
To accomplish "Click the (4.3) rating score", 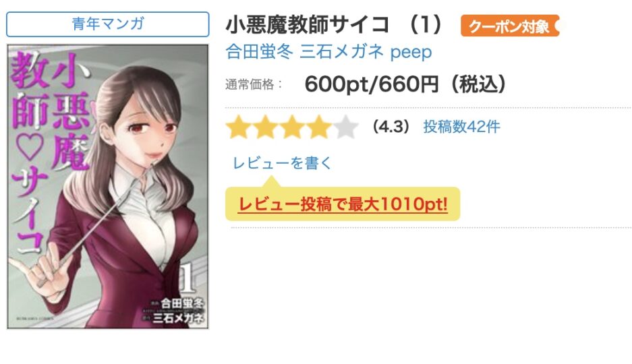I will click(x=391, y=127).
